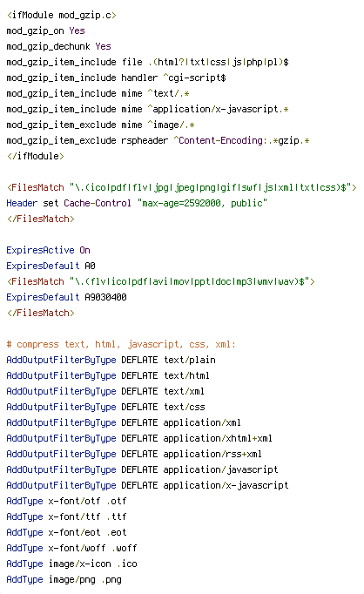
Task: Click the DEFLATE application/xhtml+xml line
Action: 139,438
